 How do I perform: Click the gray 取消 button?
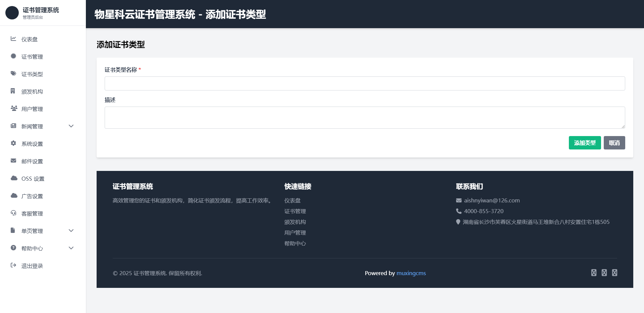coord(614,143)
